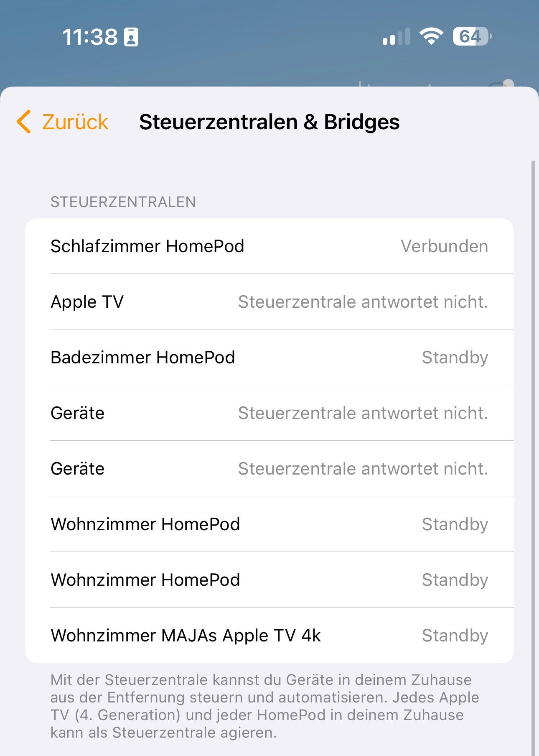Tap the 11:38 clock in the status bar

(90, 37)
